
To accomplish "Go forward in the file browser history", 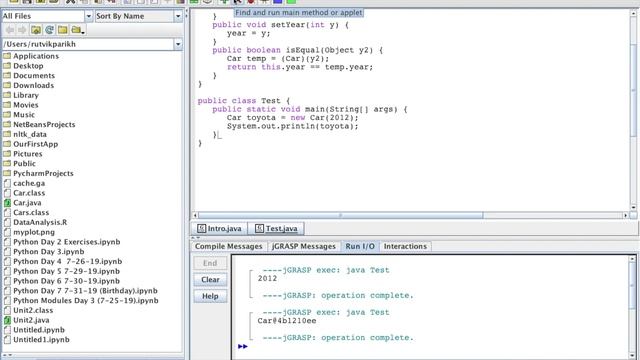I will (22, 30).
